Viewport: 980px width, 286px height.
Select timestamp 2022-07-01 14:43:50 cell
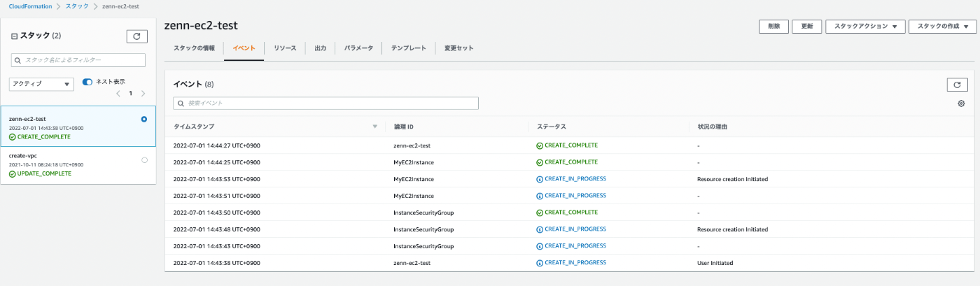point(216,213)
